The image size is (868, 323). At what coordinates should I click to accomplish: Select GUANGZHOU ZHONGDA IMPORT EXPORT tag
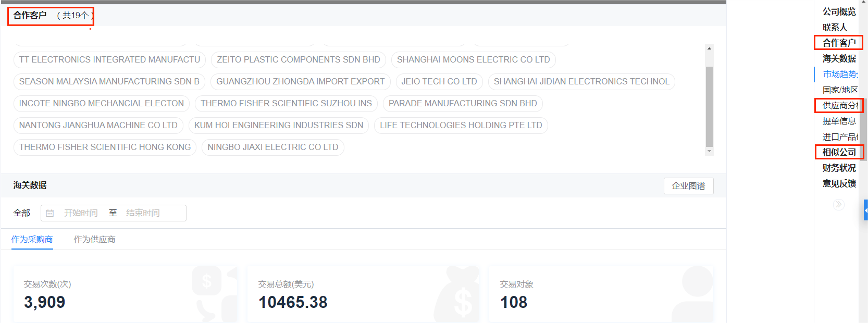301,82
